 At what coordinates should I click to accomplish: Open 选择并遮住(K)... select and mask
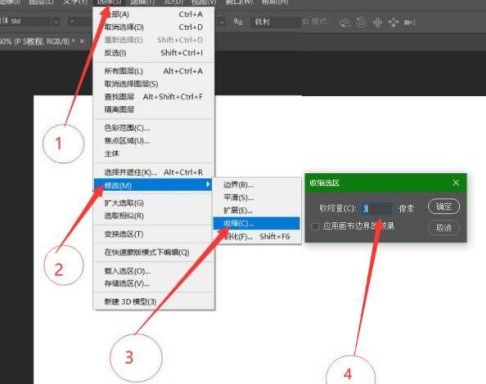(153, 172)
